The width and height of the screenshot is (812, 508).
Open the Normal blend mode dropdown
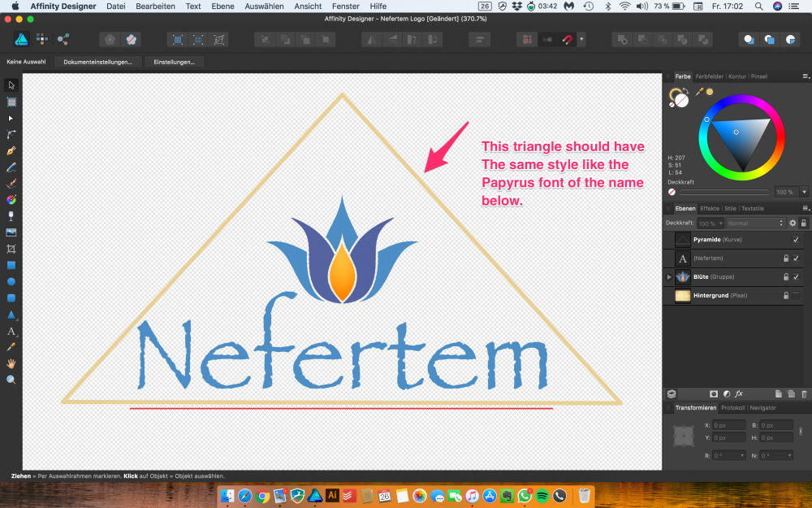pyautogui.click(x=756, y=223)
